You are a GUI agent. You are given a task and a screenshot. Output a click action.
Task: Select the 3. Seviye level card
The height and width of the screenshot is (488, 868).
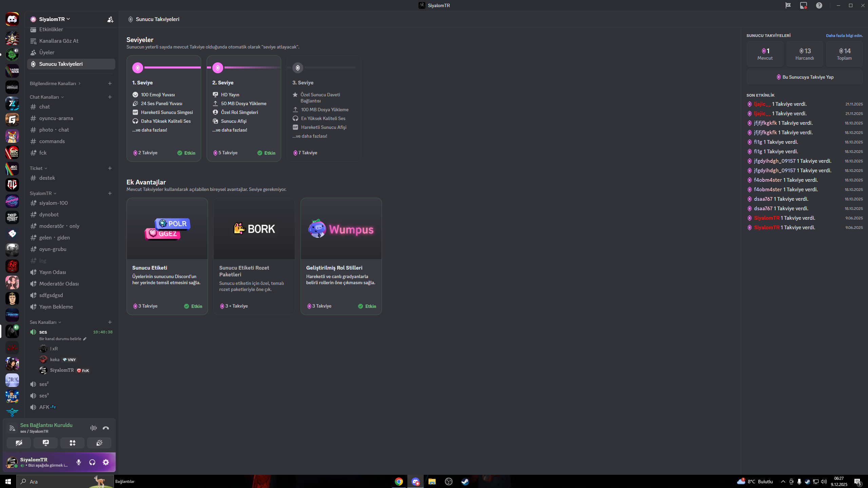[324, 109]
